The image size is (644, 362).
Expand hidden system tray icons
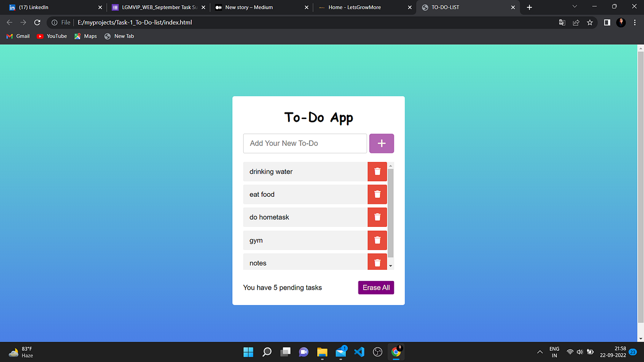[540, 352]
